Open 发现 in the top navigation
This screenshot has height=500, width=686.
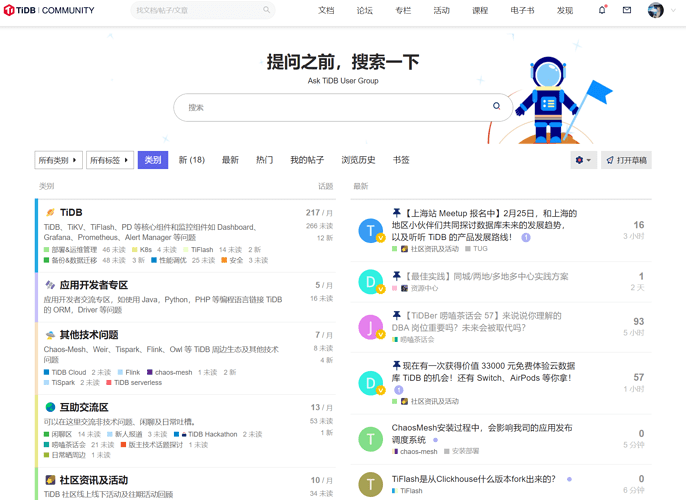tap(565, 10)
